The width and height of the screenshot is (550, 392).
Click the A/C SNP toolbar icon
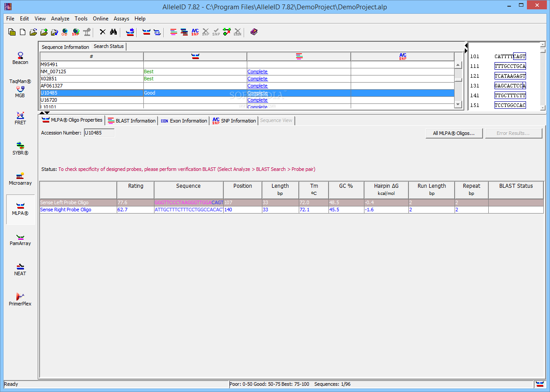point(195,32)
